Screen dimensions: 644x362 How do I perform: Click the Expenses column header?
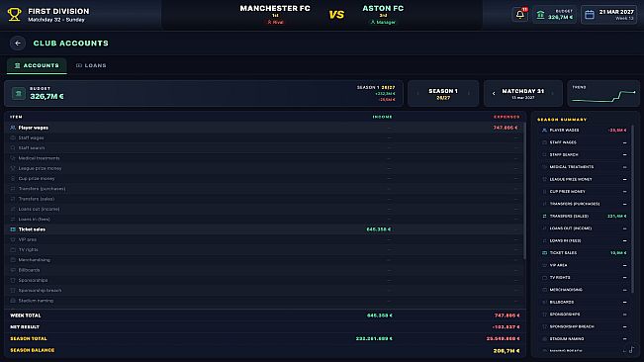(506, 117)
